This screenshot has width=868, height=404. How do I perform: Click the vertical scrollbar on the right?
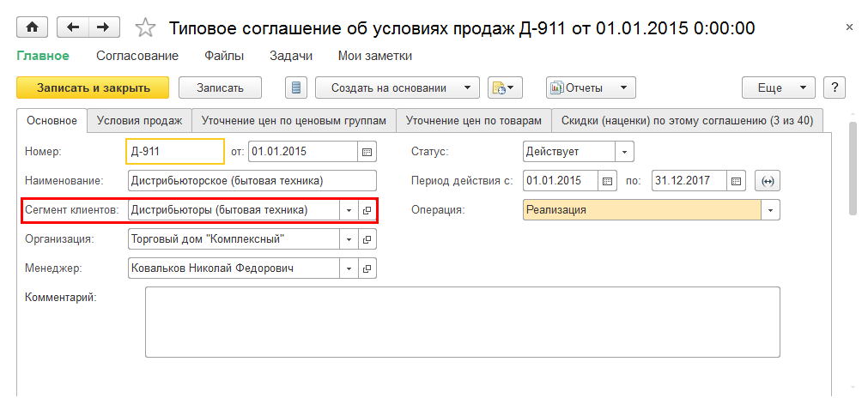coord(853,167)
